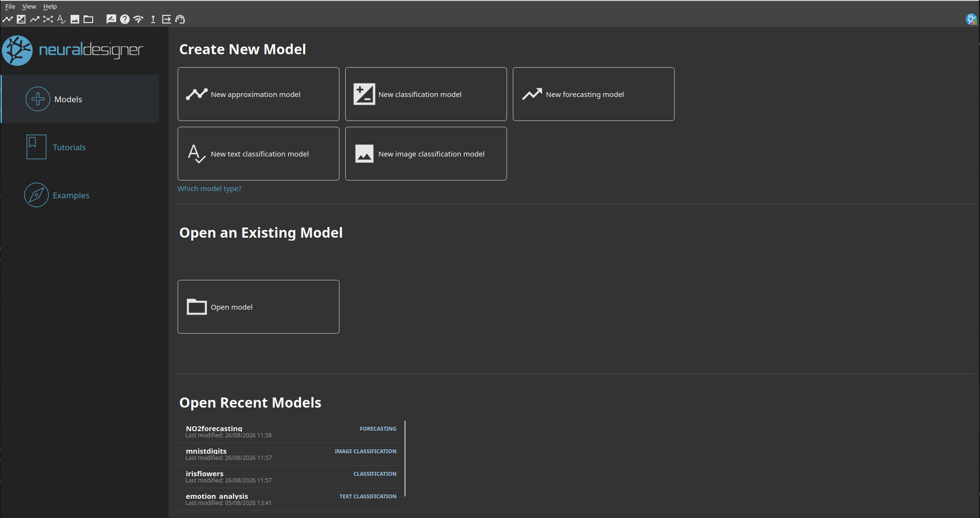This screenshot has height=518, width=980.
Task: Click the FORECASTING tag label
Action: (378, 429)
